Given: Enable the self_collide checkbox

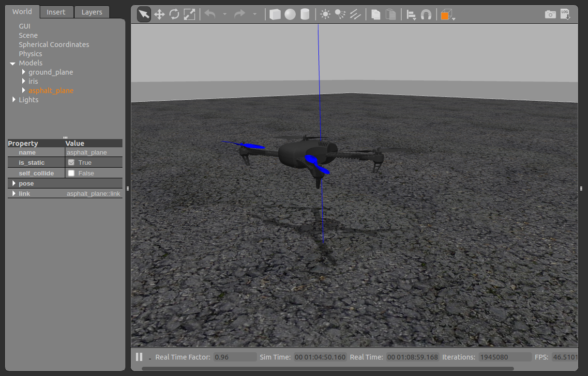Looking at the screenshot, I should tap(72, 173).
